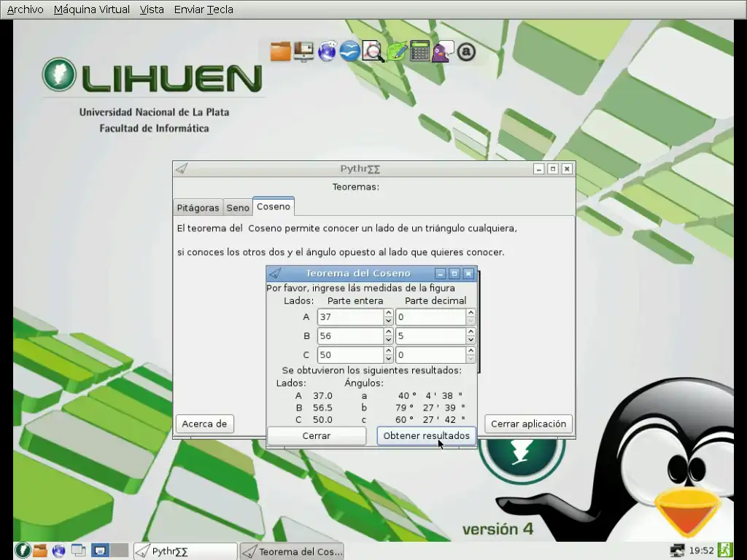
Task: Decrease side B integer part with down arrow
Action: (388, 340)
